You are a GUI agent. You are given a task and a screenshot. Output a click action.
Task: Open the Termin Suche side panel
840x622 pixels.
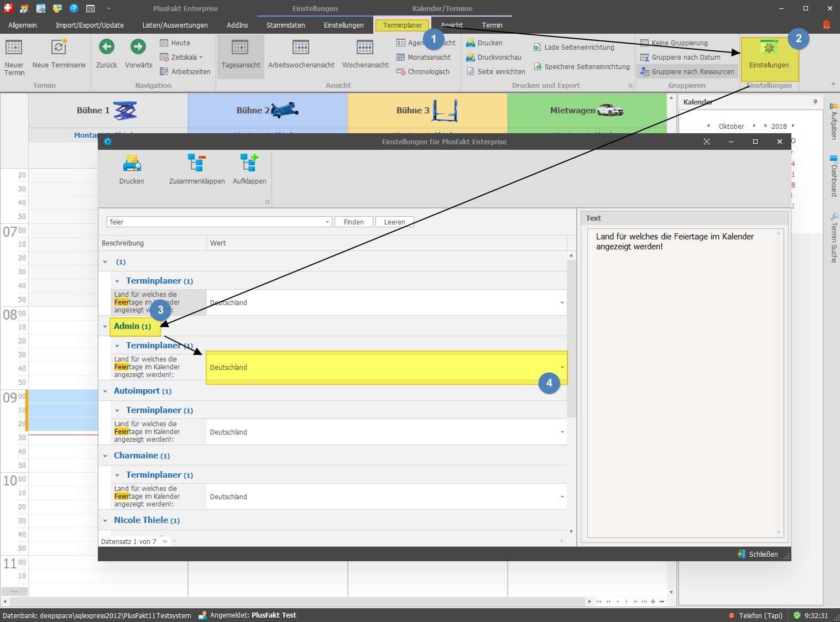[x=834, y=238]
